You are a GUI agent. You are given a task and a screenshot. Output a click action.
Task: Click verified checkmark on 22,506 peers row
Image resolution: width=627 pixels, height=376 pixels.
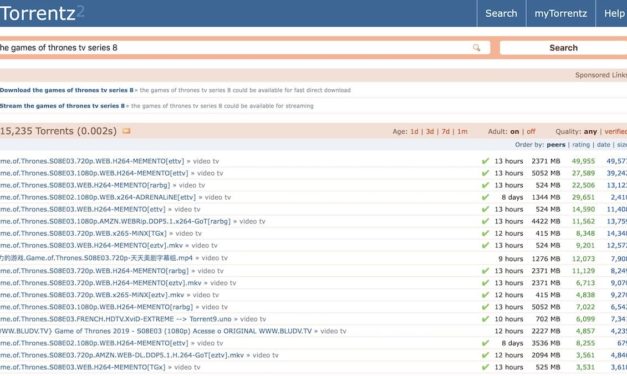[x=485, y=185]
